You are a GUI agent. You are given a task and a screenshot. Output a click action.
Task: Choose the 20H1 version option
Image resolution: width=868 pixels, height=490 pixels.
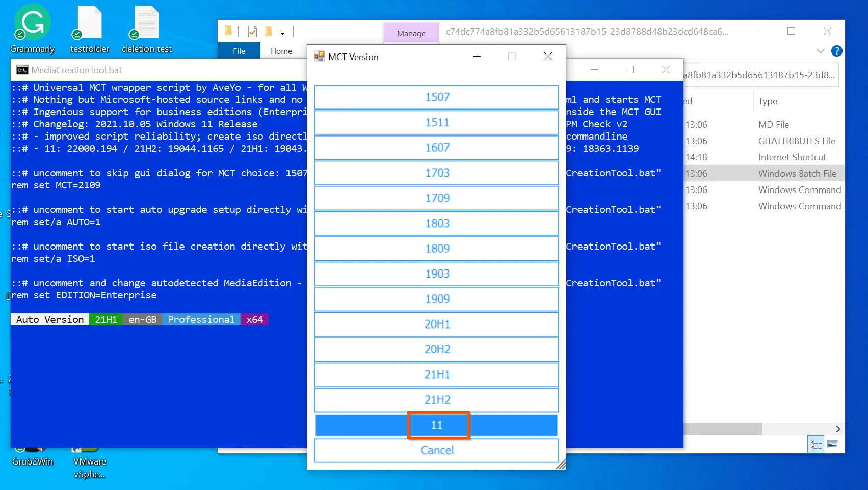click(x=436, y=324)
